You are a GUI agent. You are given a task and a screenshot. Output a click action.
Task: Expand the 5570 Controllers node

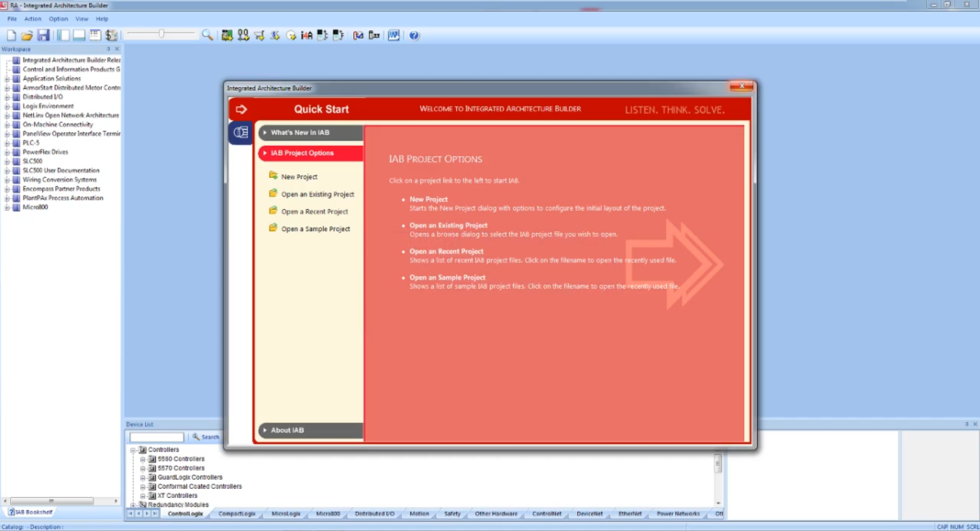pyautogui.click(x=143, y=469)
